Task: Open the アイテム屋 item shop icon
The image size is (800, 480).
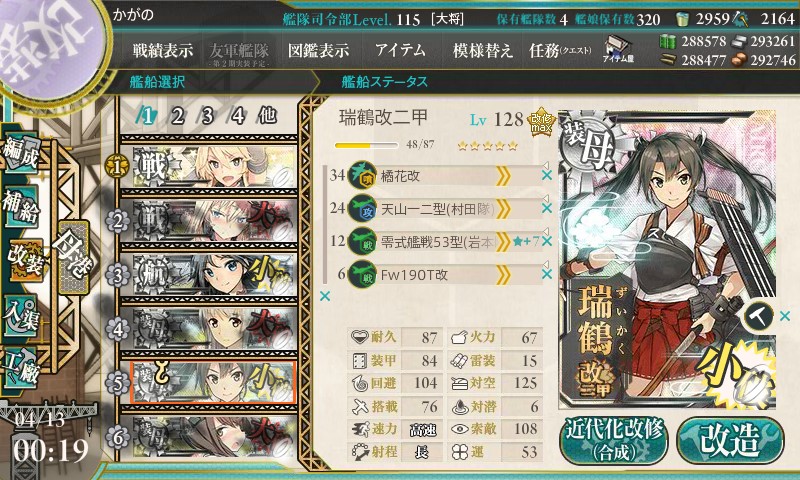Action: (x=618, y=48)
